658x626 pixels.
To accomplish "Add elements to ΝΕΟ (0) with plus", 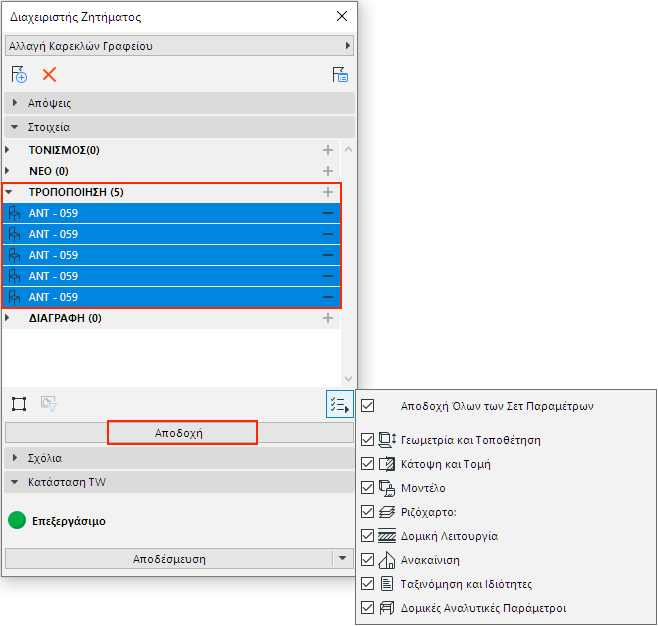I will 328,171.
